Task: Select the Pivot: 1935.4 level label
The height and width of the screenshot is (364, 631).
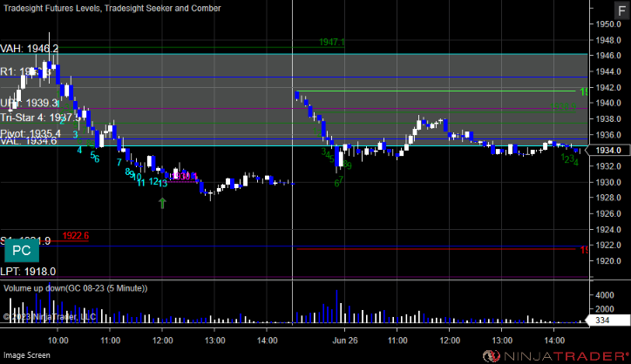Action: click(31, 133)
